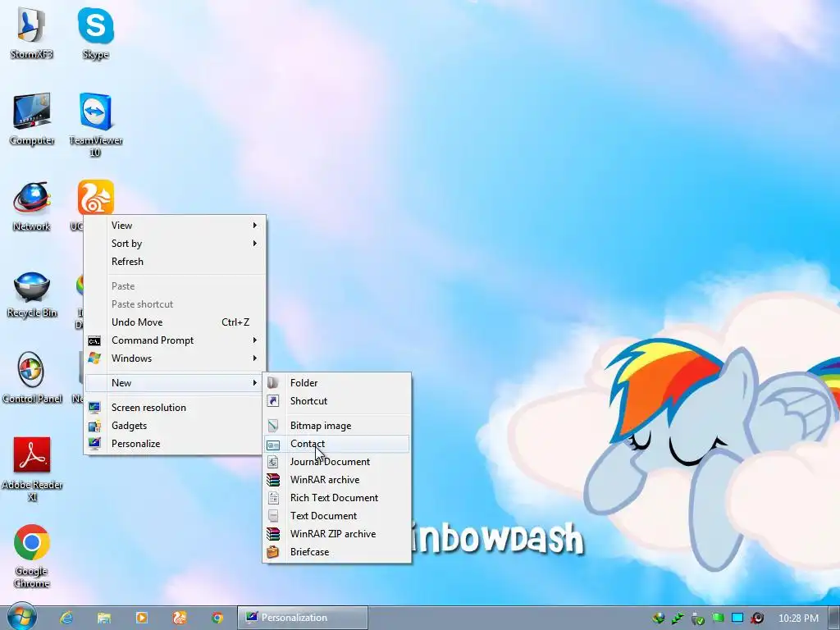Select the Google Chrome desktop icon
Image resolution: width=840 pixels, height=630 pixels.
(32, 556)
